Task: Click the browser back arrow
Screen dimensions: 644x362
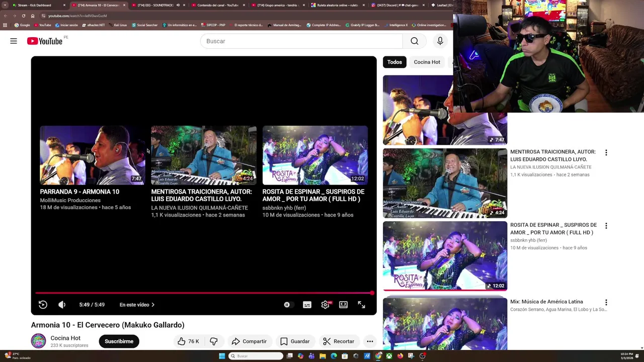Action: click(x=5, y=16)
